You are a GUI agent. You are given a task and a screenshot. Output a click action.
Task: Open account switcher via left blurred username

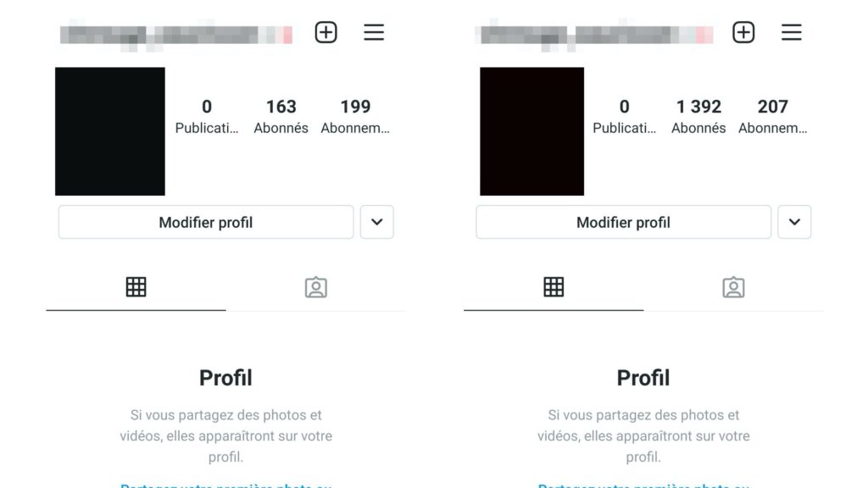coord(176,35)
